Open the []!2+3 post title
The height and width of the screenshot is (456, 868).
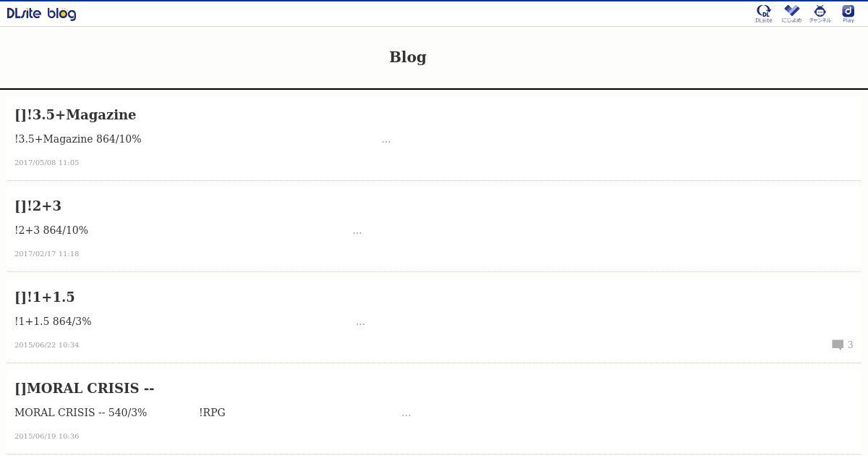tap(38, 206)
